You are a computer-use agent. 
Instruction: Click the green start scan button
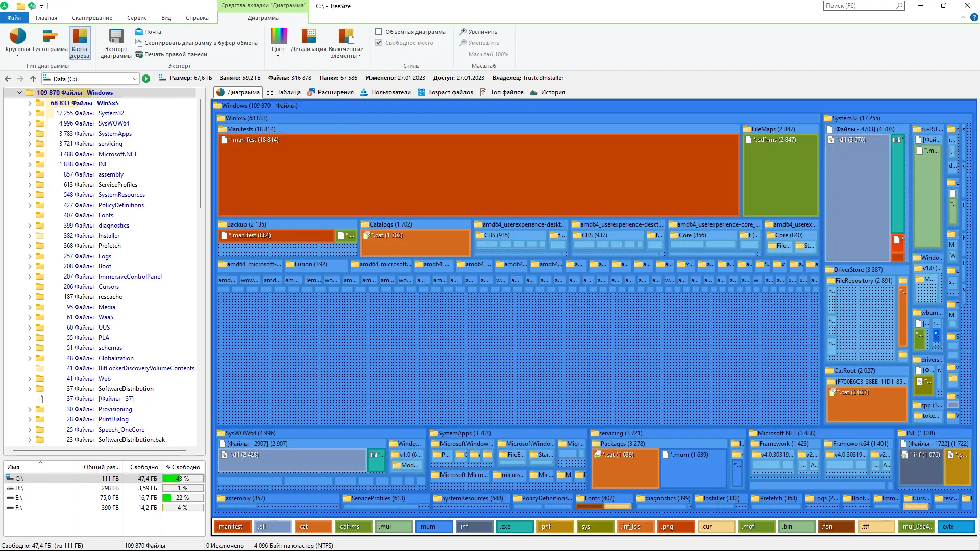(146, 79)
